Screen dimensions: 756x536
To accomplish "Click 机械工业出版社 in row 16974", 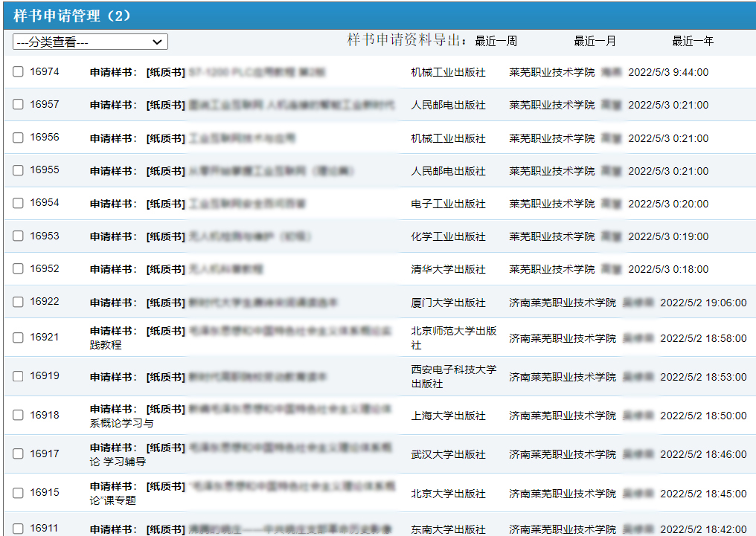I will tap(448, 73).
